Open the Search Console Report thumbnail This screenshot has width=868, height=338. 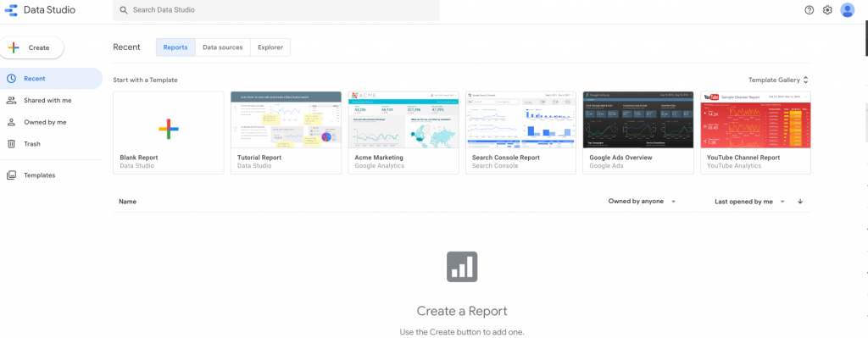[x=521, y=120]
